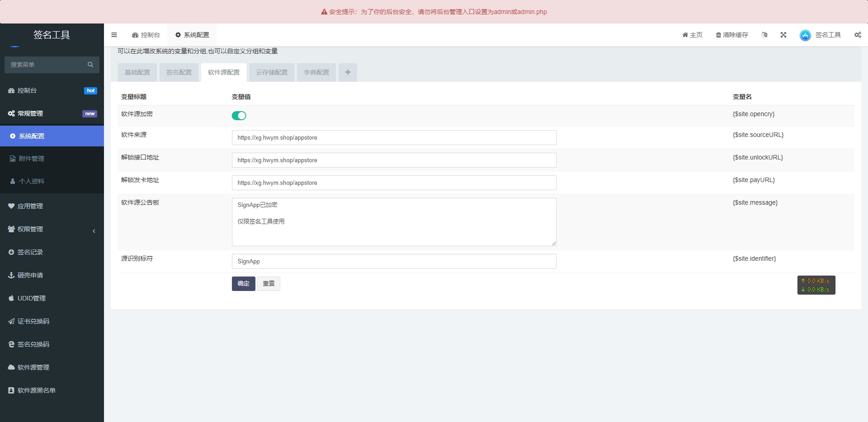Click the 确定 submit button
This screenshot has height=422, width=868.
243,284
